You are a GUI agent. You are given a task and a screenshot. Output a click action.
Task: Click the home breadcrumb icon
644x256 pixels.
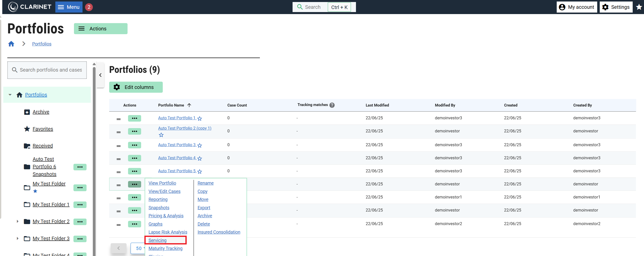click(x=11, y=44)
